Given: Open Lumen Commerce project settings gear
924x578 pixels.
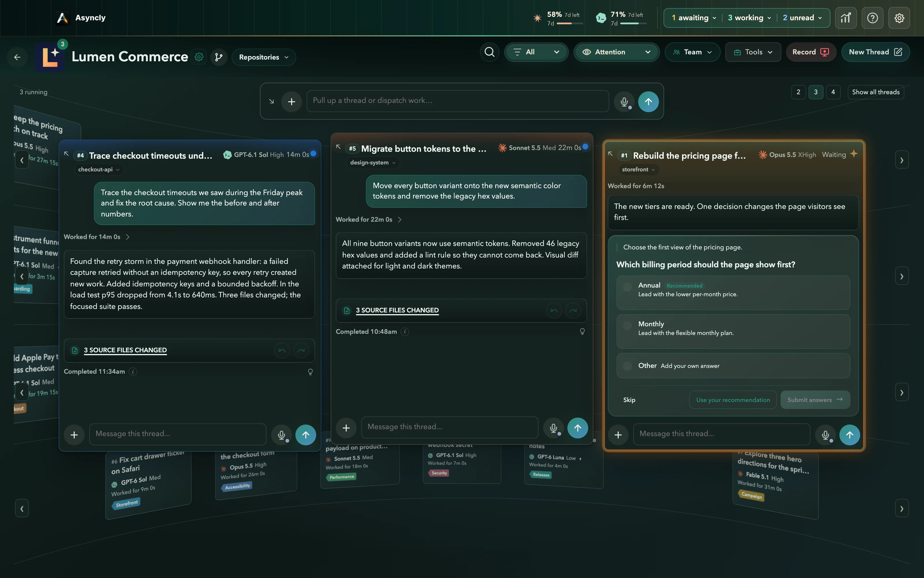Looking at the screenshot, I should (x=199, y=57).
